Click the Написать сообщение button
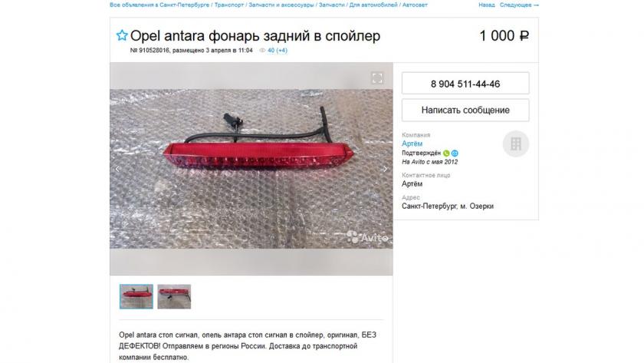This screenshot has height=363, width=644. tap(465, 111)
